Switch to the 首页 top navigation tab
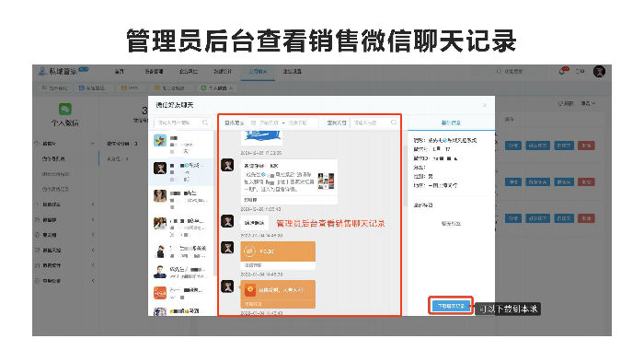Screen dimensions: 644x362 119,71
